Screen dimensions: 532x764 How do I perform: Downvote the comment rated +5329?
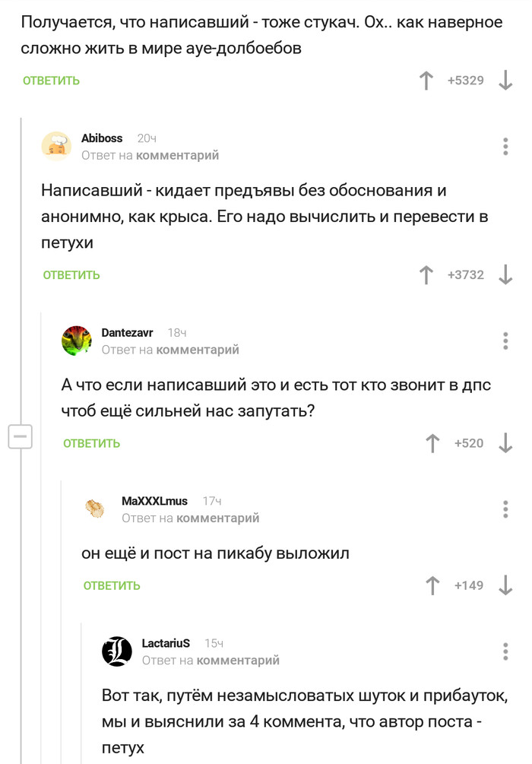[505, 81]
